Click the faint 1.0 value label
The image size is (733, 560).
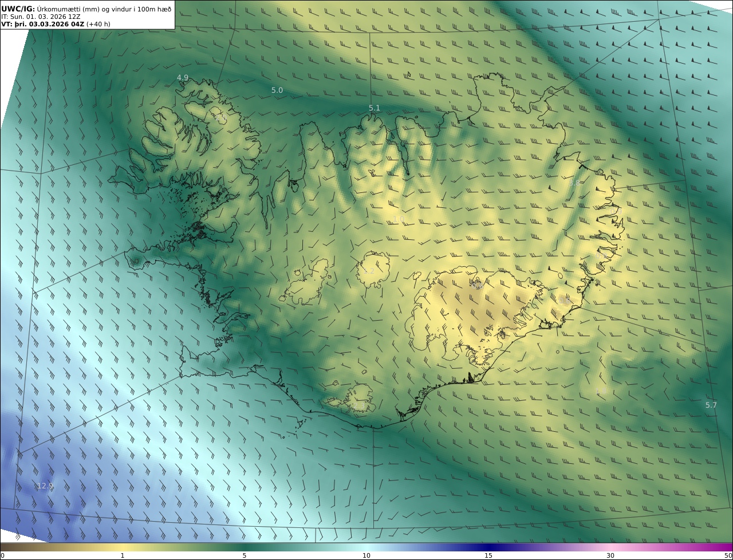point(399,219)
